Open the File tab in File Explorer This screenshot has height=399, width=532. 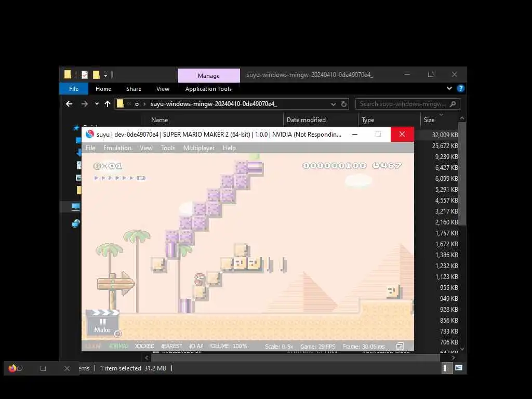(74, 89)
